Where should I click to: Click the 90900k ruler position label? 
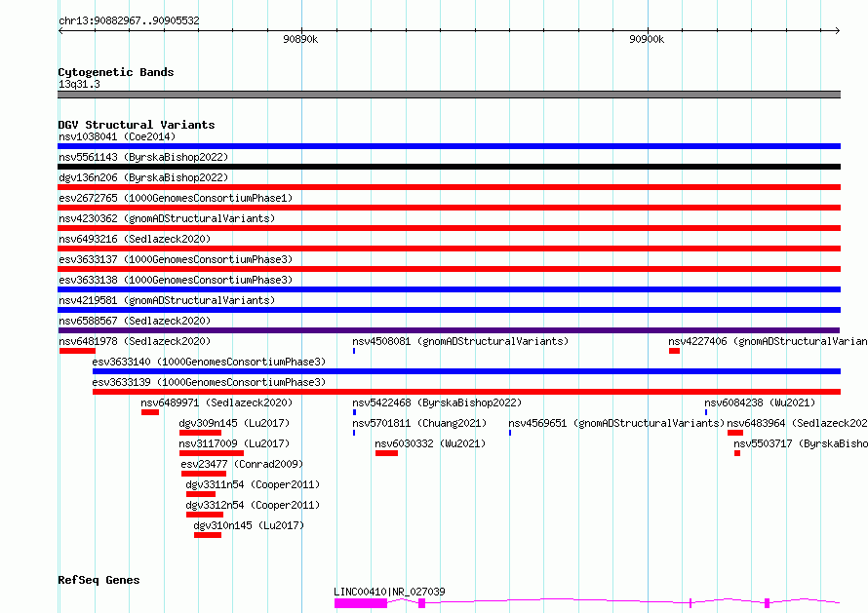coord(647,39)
